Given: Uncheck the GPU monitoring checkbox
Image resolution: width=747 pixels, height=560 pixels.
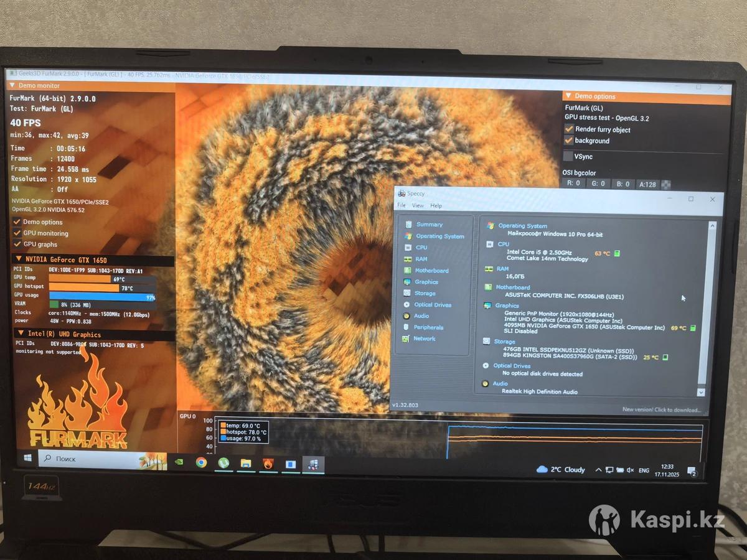Looking at the screenshot, I should point(17,233).
